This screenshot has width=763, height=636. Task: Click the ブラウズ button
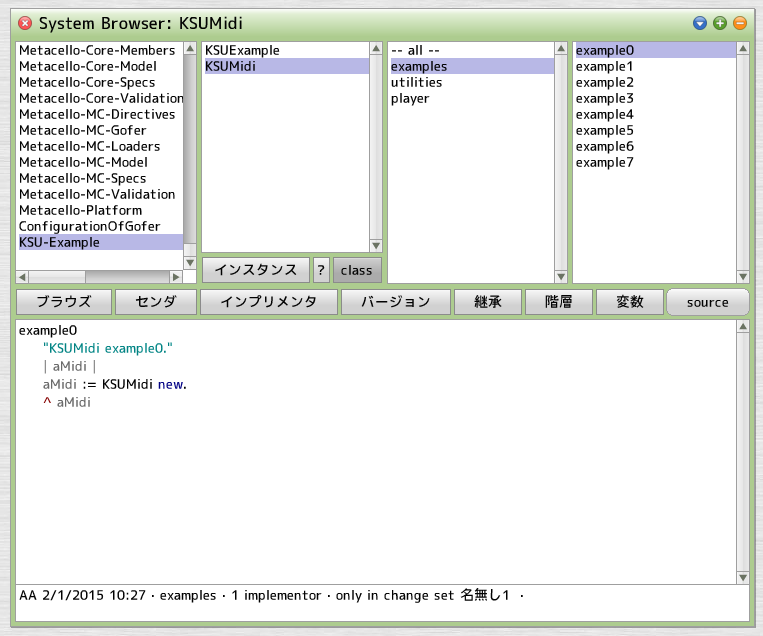(x=64, y=302)
